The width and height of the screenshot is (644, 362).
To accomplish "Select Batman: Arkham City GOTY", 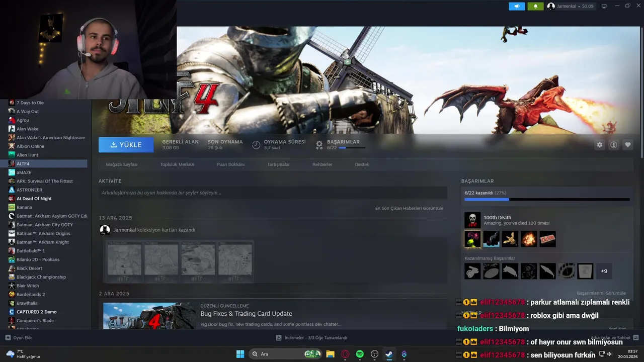I will click(48, 225).
